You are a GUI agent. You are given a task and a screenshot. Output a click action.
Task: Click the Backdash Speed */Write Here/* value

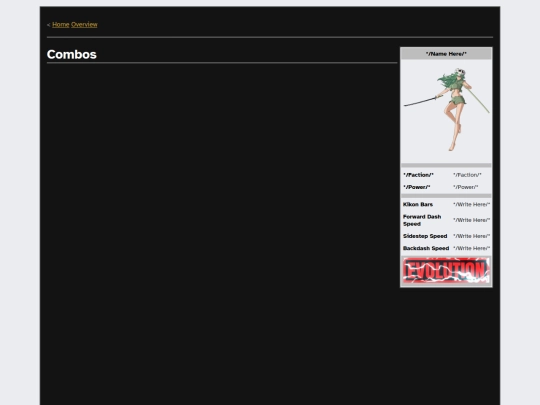471,248
